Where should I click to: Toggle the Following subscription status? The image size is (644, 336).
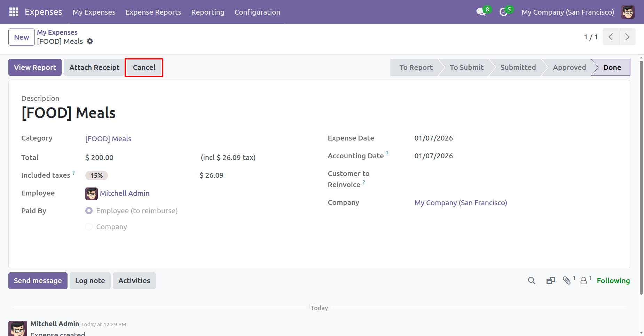tap(613, 281)
